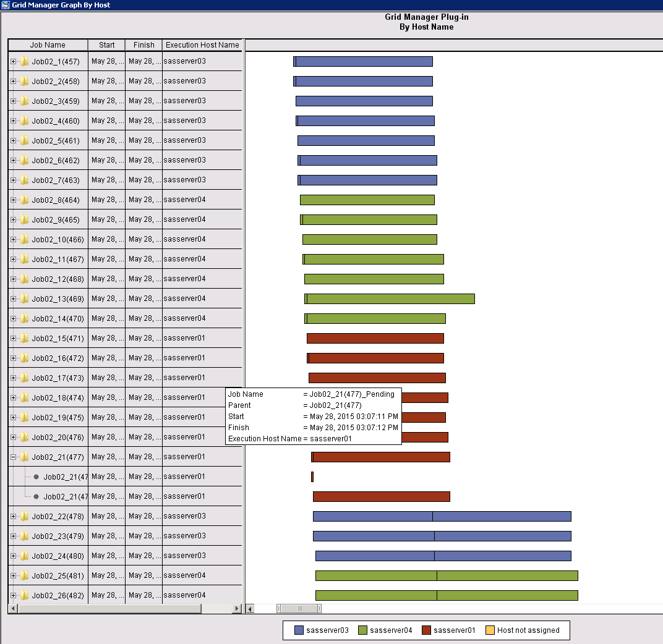The image size is (663, 644).
Task: Click the Job02_20(476) folder icon
Action: [25, 438]
